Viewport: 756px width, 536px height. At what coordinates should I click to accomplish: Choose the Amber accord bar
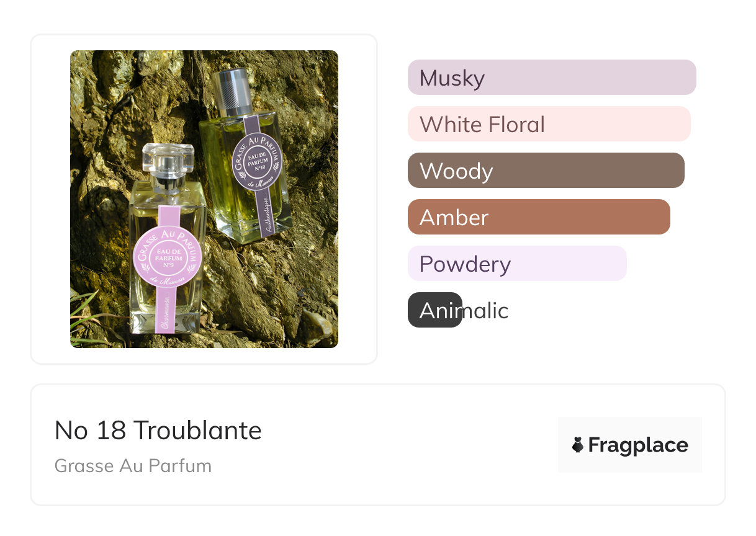tap(538, 217)
